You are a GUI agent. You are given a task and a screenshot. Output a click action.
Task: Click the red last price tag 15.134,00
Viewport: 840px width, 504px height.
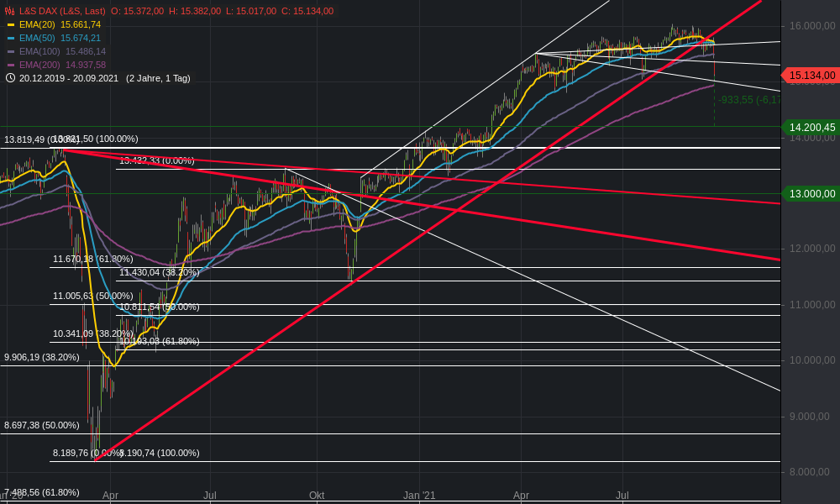[811, 75]
